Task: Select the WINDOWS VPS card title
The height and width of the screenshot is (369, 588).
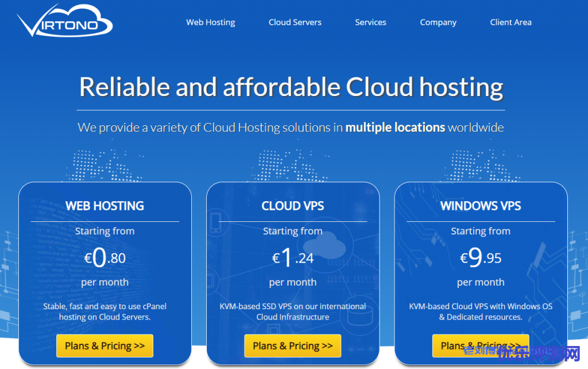Action: point(480,206)
